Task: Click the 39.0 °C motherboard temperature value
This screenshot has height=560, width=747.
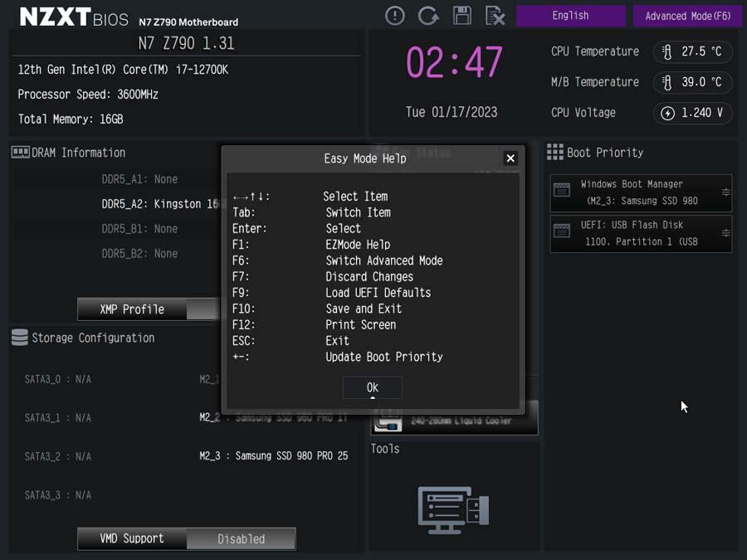Action: [701, 82]
